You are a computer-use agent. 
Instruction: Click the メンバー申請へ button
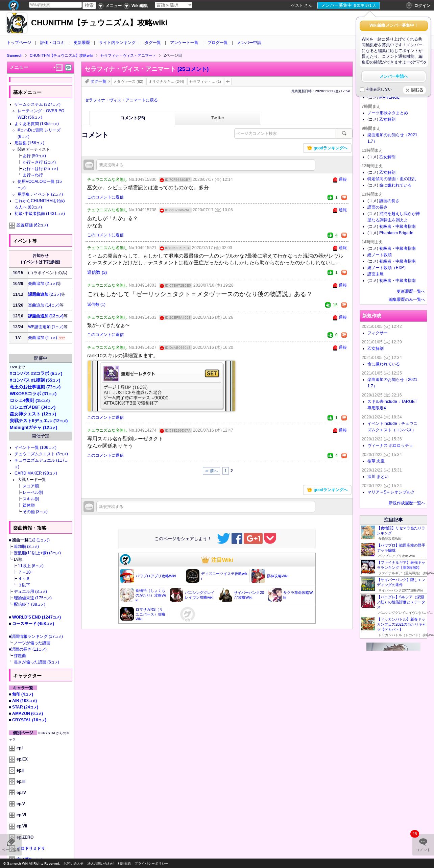394,76
